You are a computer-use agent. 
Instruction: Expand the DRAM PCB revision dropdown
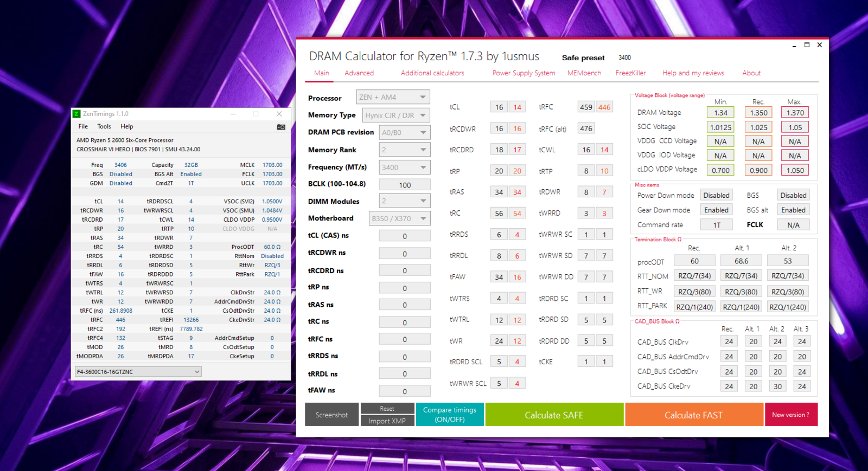coord(404,132)
